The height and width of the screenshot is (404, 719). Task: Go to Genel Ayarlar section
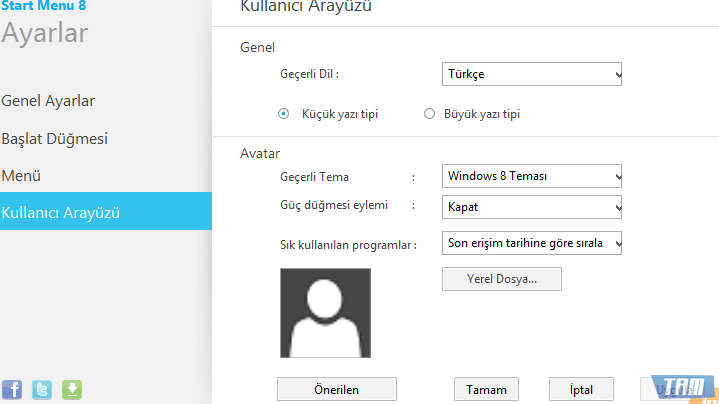pyautogui.click(x=48, y=101)
